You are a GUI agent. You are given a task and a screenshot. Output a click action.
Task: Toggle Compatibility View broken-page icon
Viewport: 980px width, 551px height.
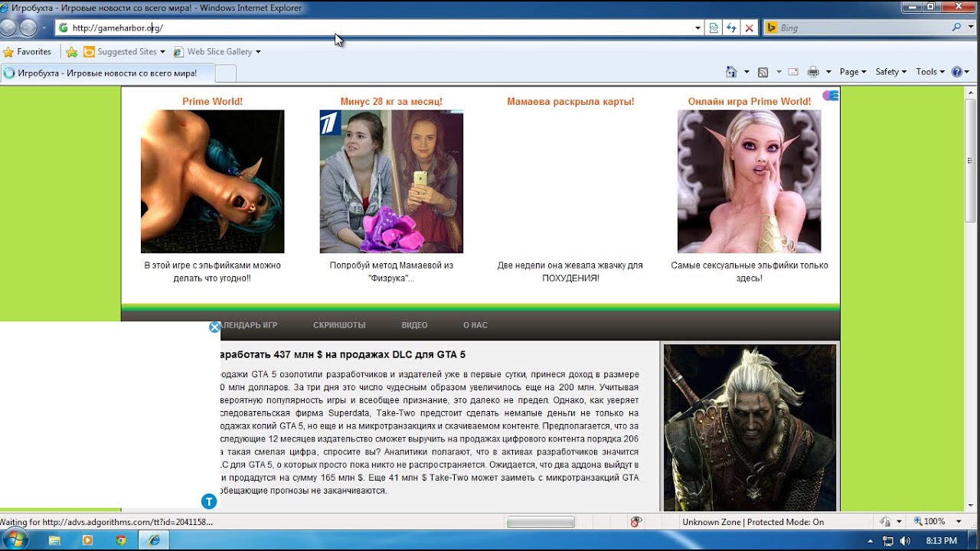[x=714, y=28]
